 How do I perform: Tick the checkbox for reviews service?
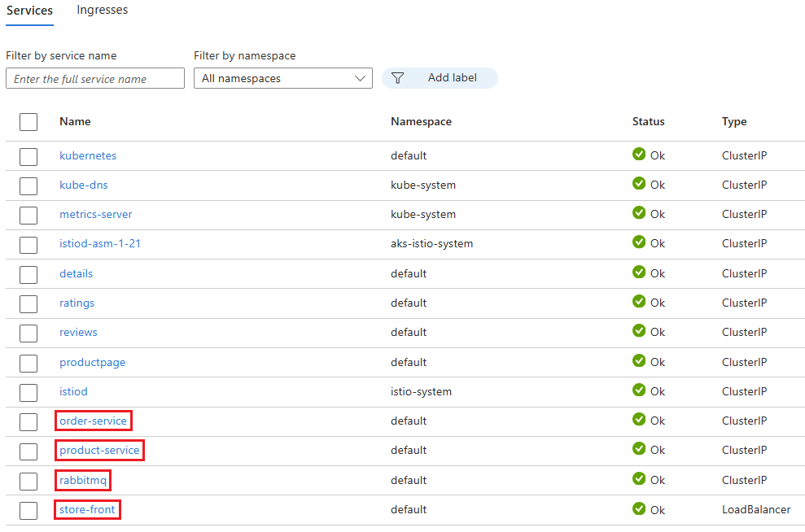[28, 334]
